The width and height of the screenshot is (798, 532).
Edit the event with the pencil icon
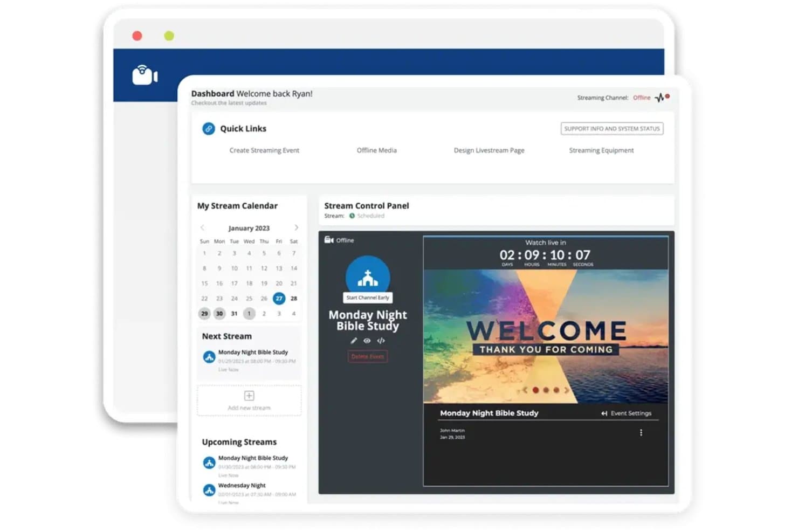(354, 341)
